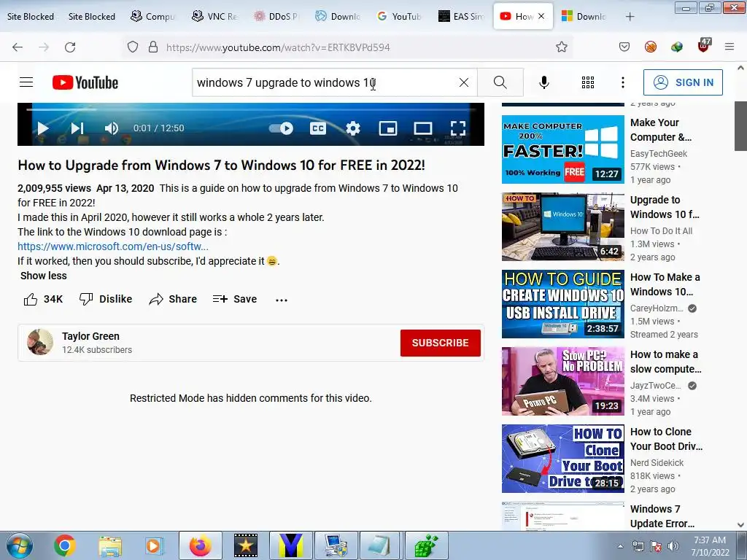Save page to Pocket
The height and width of the screenshot is (560, 747).
[x=624, y=47]
